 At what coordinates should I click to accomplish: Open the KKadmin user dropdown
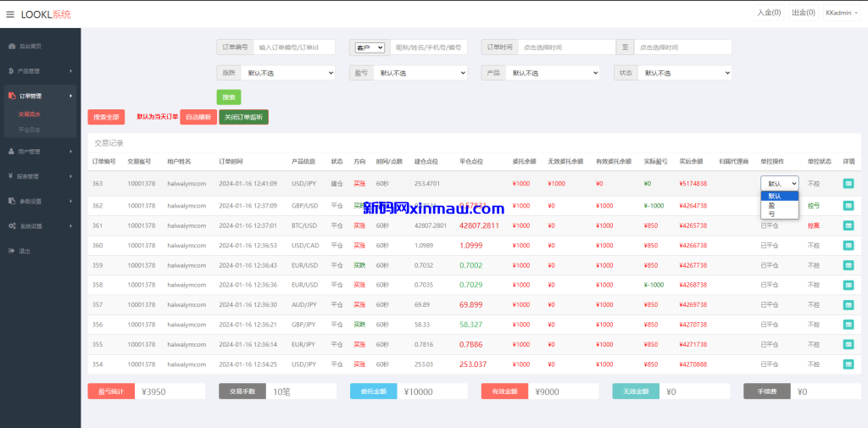click(x=842, y=13)
